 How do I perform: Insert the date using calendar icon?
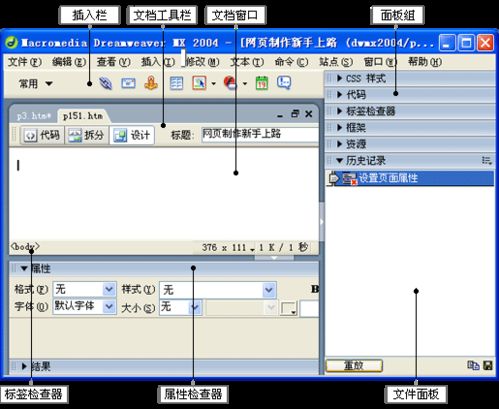[x=262, y=83]
